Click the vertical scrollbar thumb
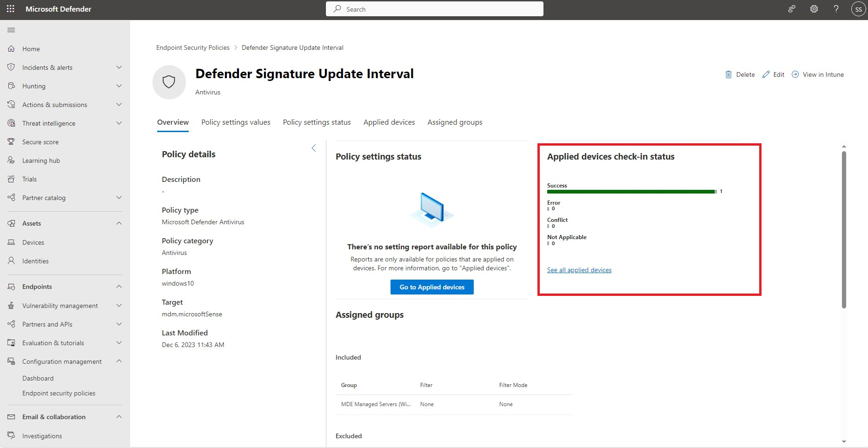This screenshot has height=448, width=868. coord(844,229)
